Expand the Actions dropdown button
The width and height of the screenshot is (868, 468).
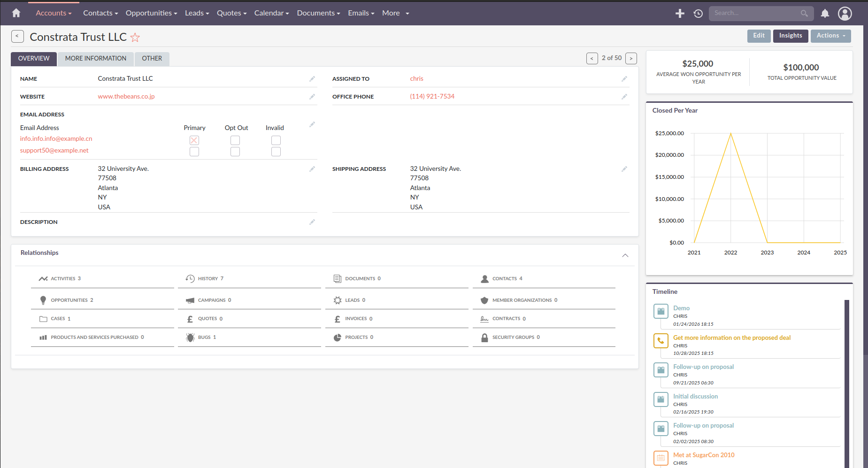click(830, 36)
